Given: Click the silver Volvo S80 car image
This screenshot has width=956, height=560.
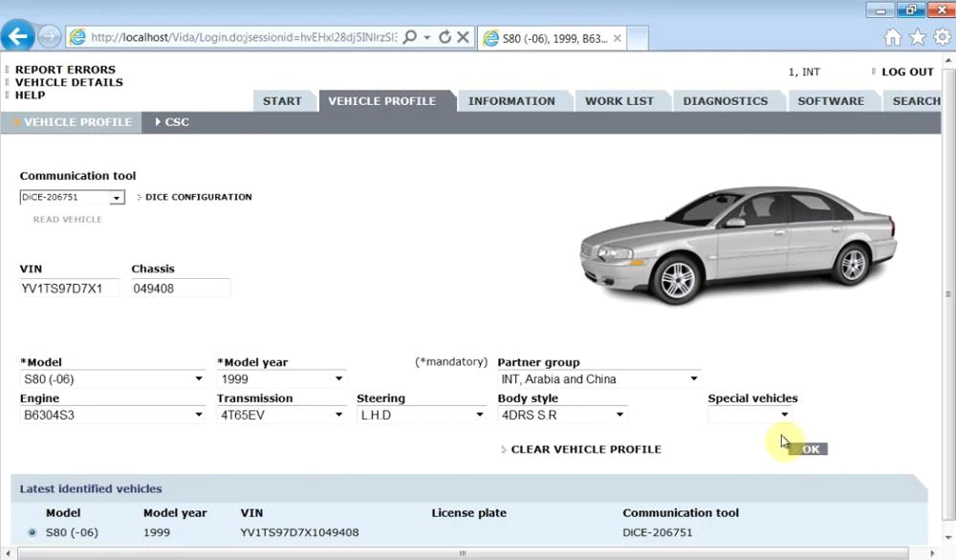Looking at the screenshot, I should [x=738, y=247].
